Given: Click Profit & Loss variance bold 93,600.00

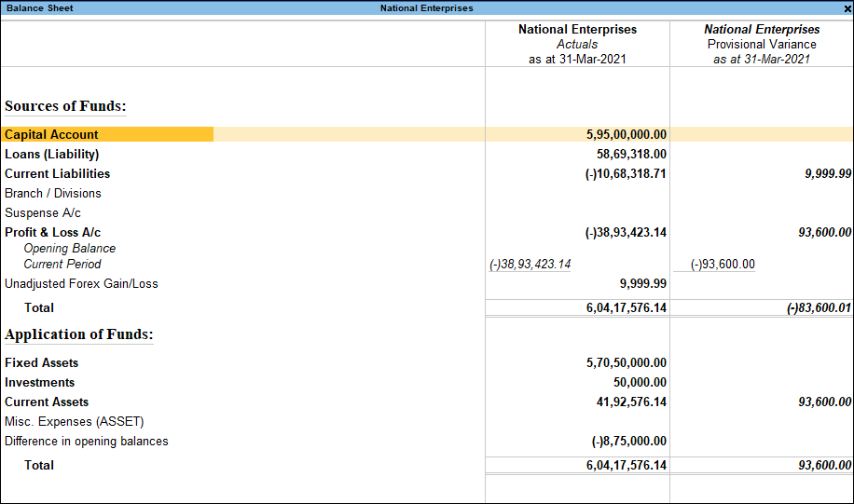Looking at the screenshot, I should click(x=824, y=232).
